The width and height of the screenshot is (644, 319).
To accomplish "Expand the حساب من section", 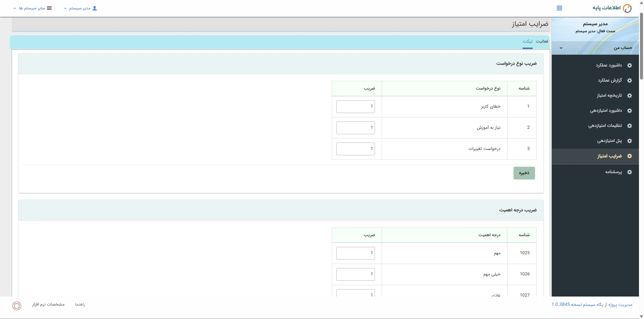I will coord(595,48).
